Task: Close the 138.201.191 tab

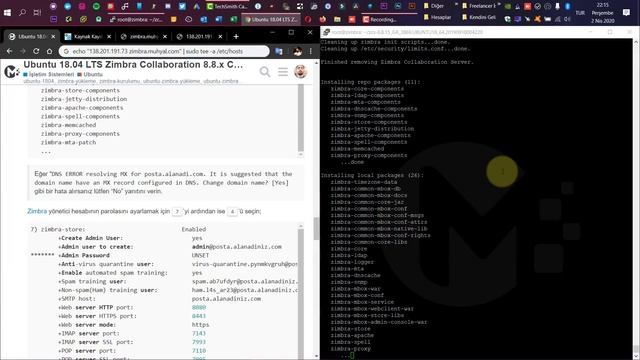Action: click(x=220, y=37)
